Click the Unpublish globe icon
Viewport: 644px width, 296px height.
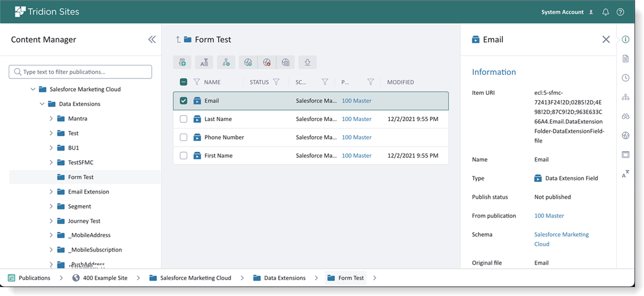pyautogui.click(x=267, y=62)
